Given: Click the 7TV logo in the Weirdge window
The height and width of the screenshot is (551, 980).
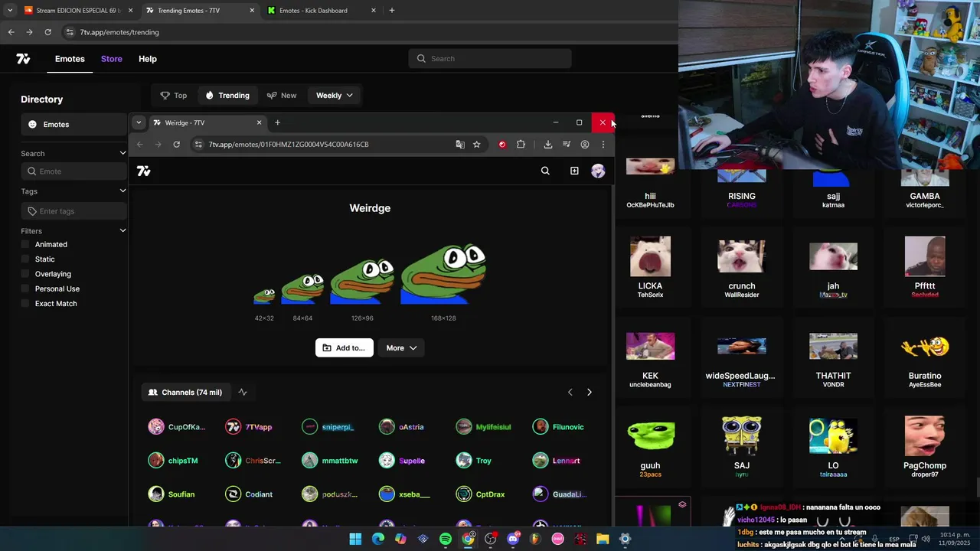Looking at the screenshot, I should click(143, 171).
